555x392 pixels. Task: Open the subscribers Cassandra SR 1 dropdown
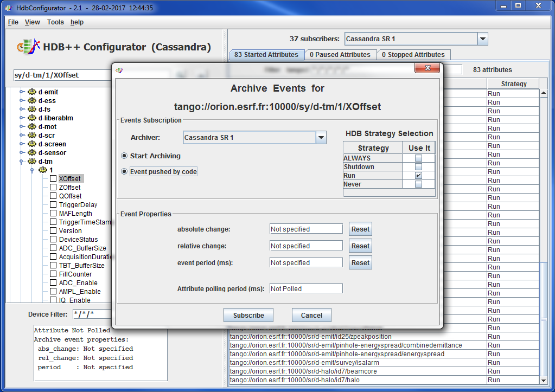click(x=482, y=39)
